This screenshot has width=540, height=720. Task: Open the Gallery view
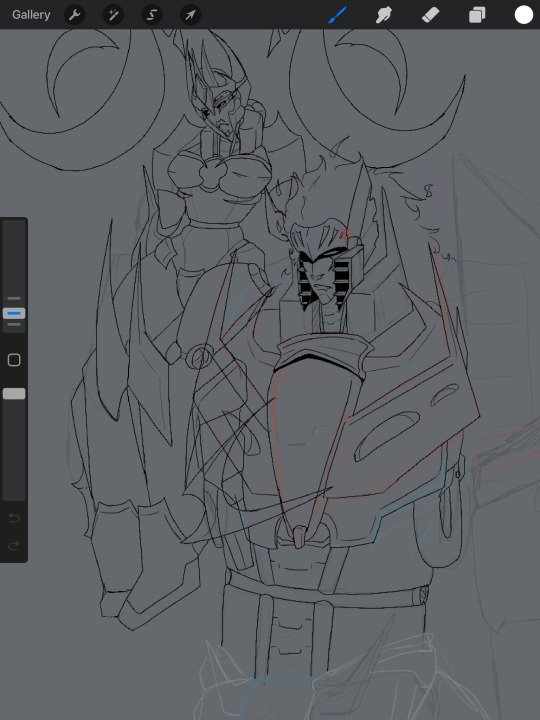tap(31, 15)
